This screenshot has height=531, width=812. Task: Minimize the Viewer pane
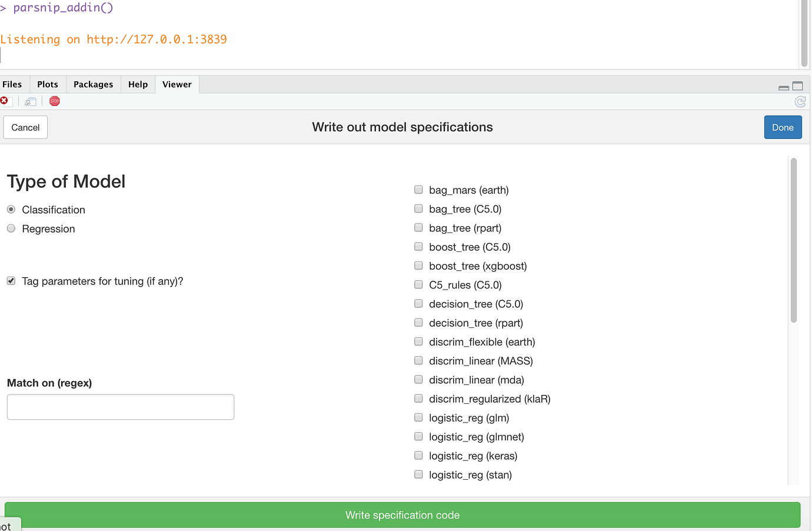pos(784,86)
